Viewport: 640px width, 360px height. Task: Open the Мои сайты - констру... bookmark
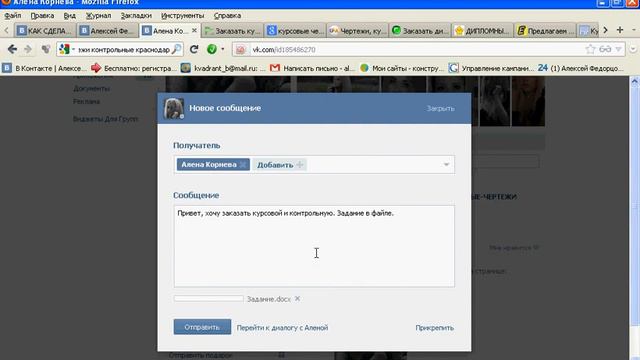pyautogui.click(x=402, y=68)
